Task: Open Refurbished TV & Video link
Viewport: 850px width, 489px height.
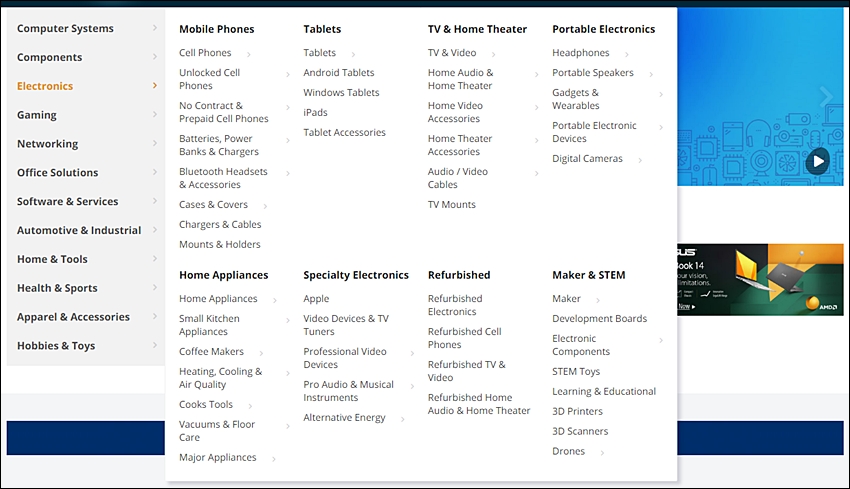Action: click(466, 371)
